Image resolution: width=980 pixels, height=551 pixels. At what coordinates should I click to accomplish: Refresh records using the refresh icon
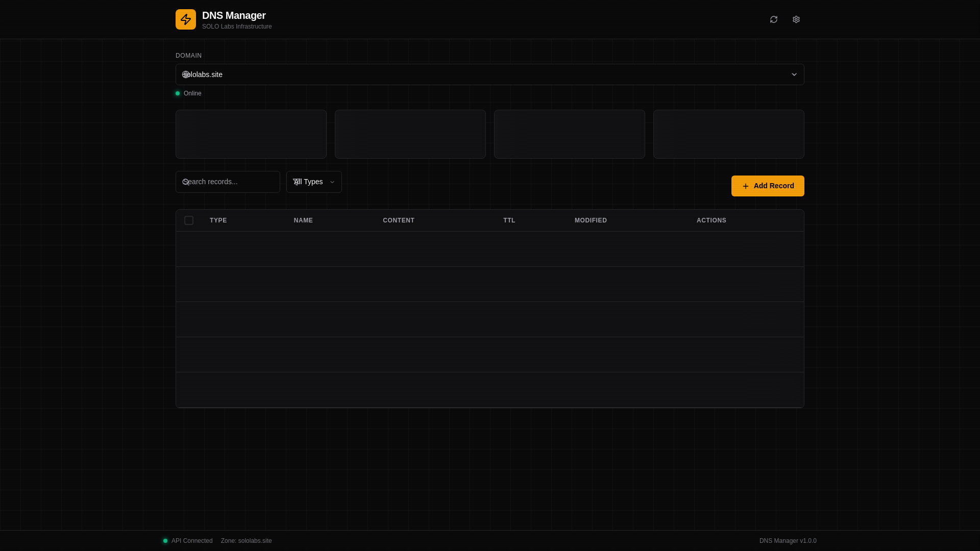(x=774, y=19)
